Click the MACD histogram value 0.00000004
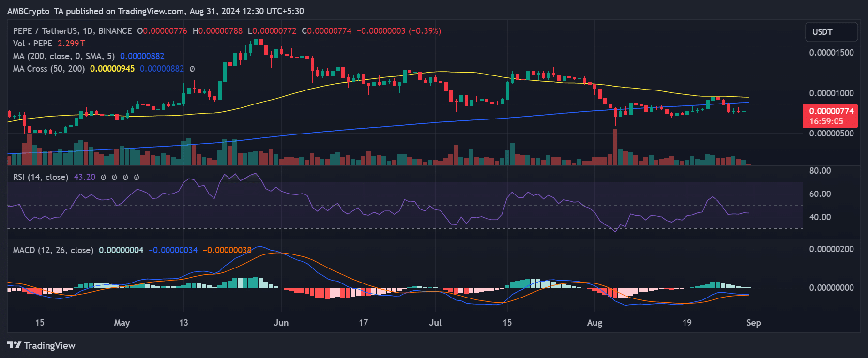 tap(121, 250)
